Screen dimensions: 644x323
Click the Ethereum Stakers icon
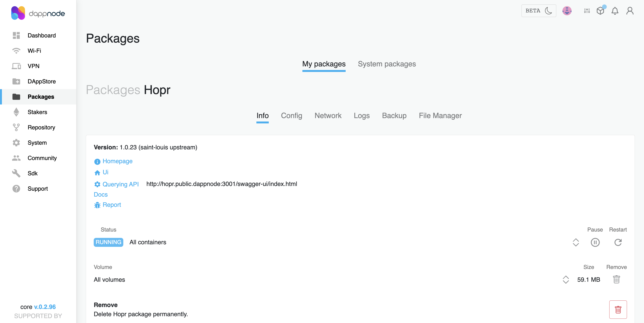point(16,112)
